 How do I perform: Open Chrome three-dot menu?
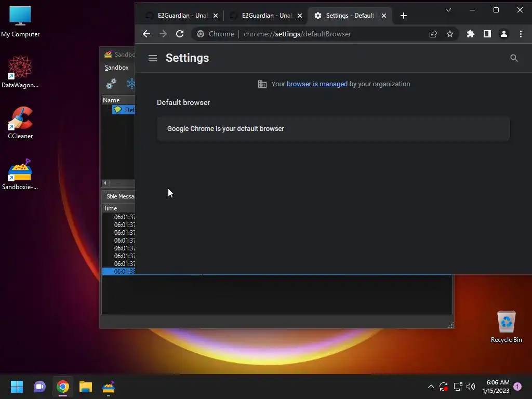click(521, 34)
